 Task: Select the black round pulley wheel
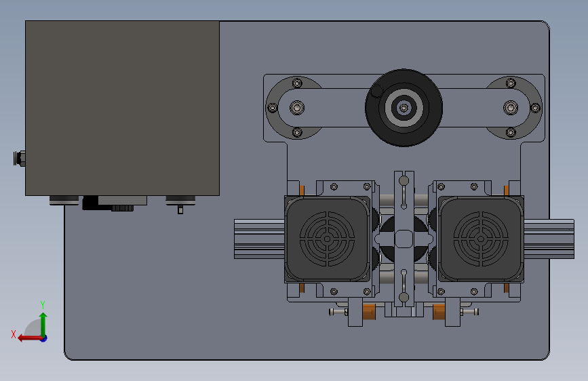pos(404,108)
